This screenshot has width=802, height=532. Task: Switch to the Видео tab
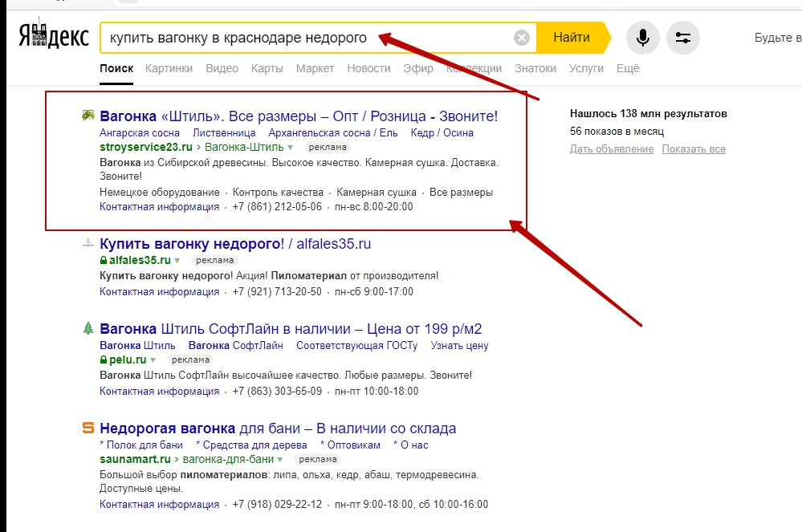point(222,68)
